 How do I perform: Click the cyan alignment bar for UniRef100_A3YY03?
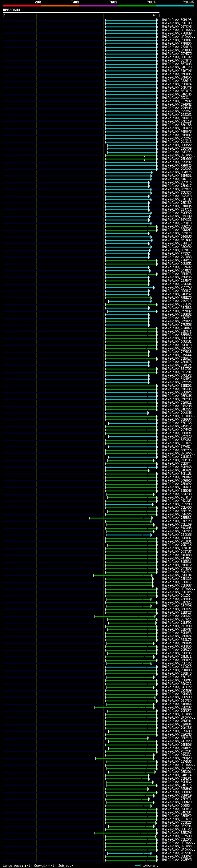[x=130, y=287]
